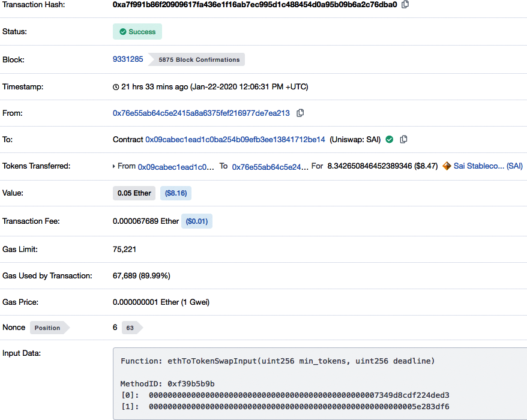The height and width of the screenshot is (420, 527).
Task: Open the sender address 0x76e55ab64c5e… in From row
Action: pos(201,113)
